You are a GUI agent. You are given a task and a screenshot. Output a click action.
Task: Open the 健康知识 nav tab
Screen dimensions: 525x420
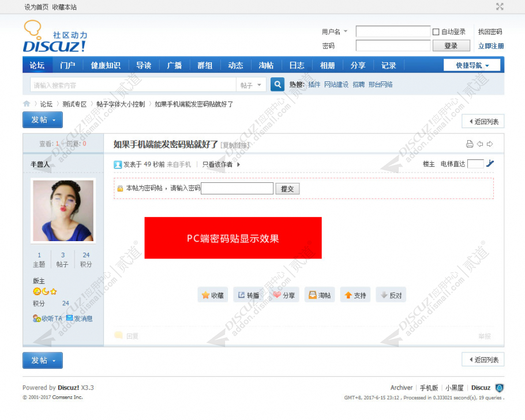106,65
